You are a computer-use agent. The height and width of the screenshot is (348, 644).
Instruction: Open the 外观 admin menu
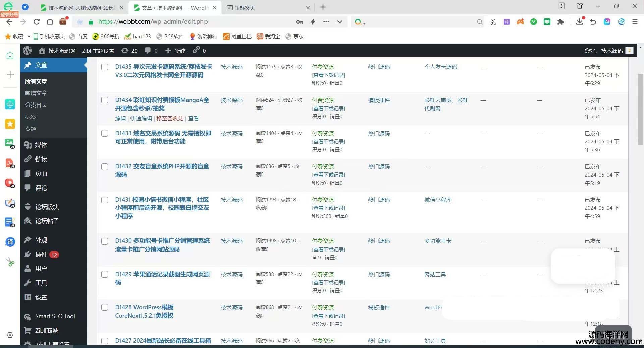(x=54, y=240)
